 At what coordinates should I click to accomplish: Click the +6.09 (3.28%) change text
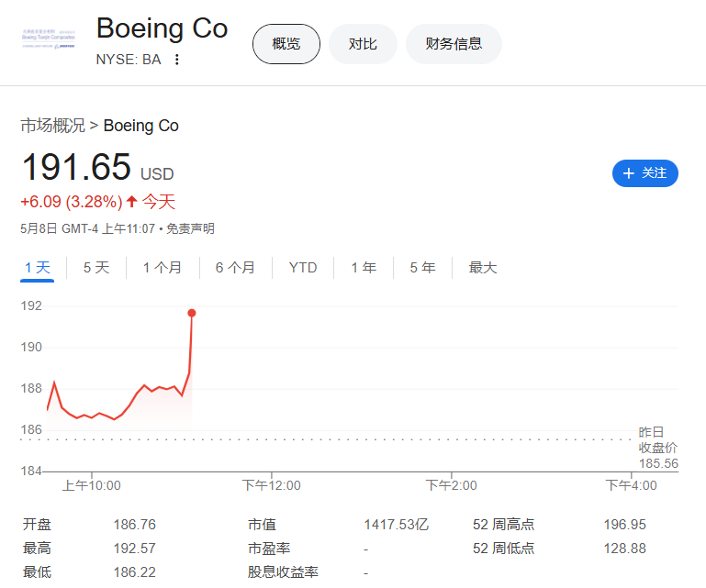pyautogui.click(x=72, y=202)
